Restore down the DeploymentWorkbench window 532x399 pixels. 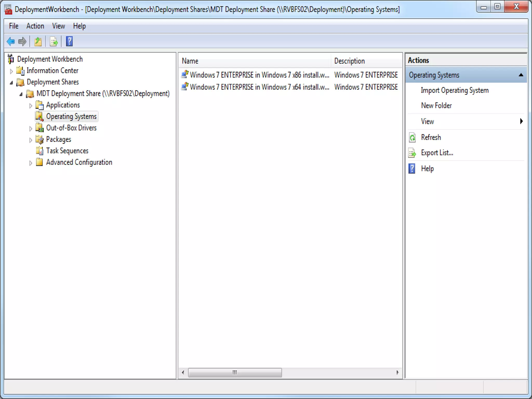[497, 7]
